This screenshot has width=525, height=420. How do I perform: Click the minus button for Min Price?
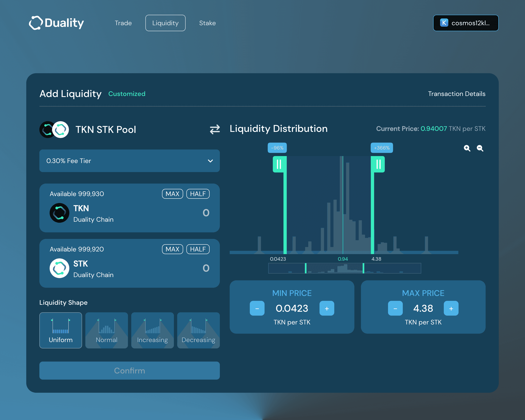[257, 308]
